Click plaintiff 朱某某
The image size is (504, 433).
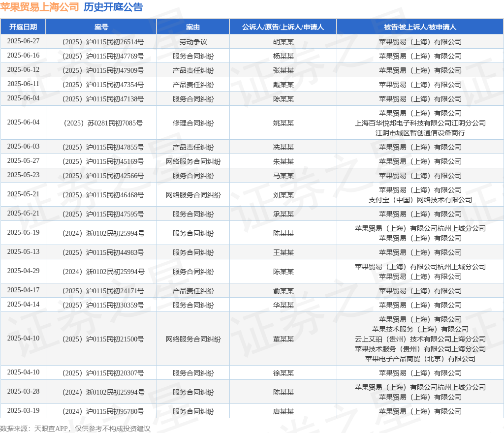tap(283, 161)
